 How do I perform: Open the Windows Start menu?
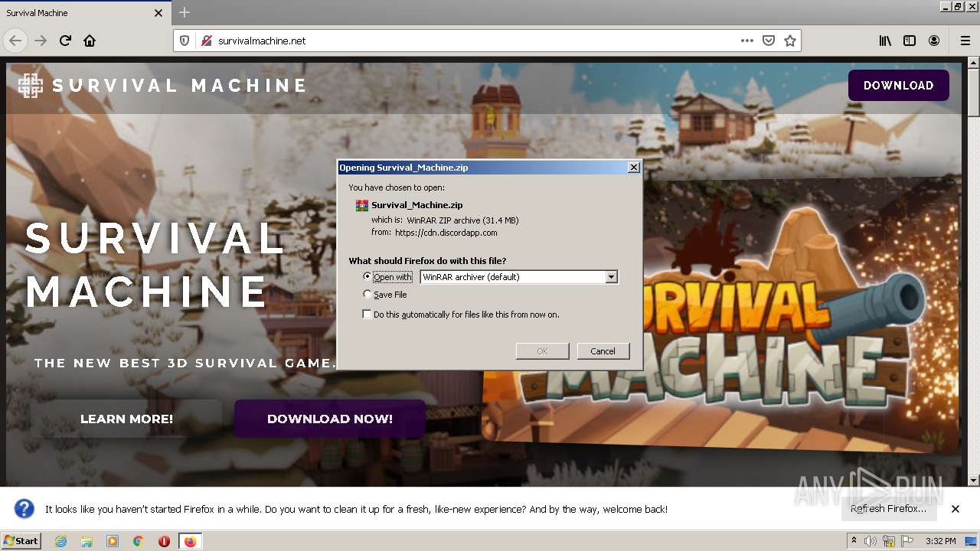point(21,541)
